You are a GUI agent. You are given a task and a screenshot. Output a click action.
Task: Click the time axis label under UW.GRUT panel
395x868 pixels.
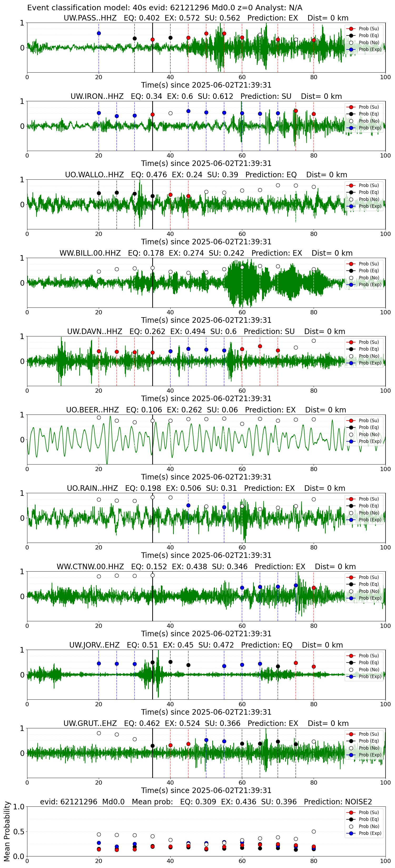point(206,790)
